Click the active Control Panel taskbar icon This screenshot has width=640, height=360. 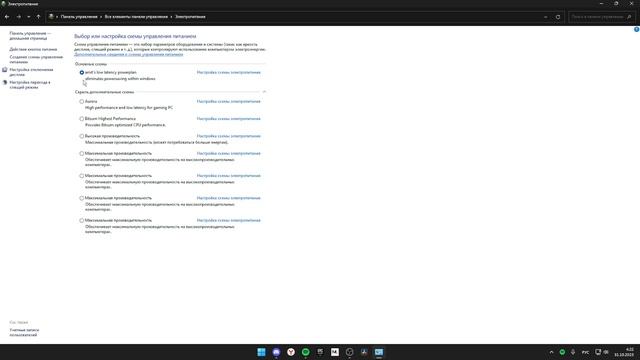[379, 352]
